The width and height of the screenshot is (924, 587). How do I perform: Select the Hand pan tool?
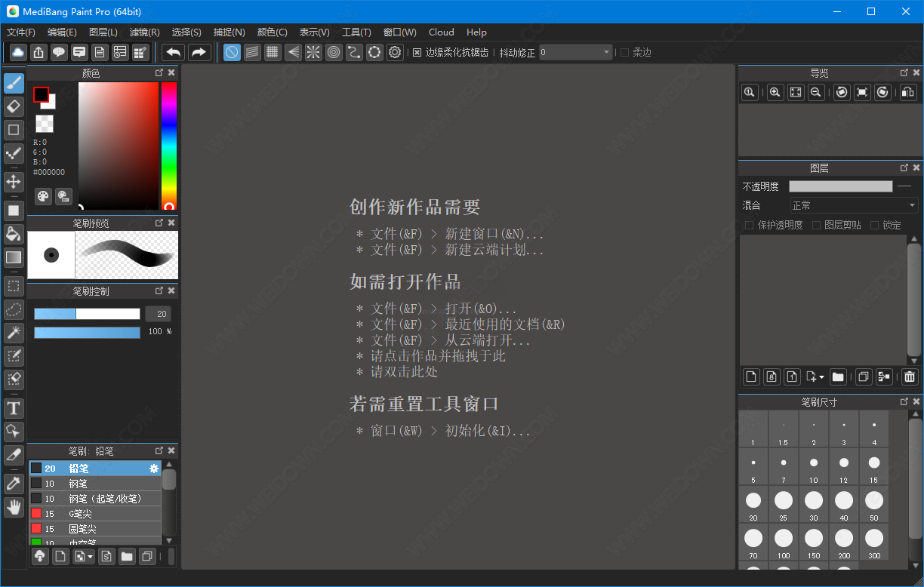coord(14,507)
